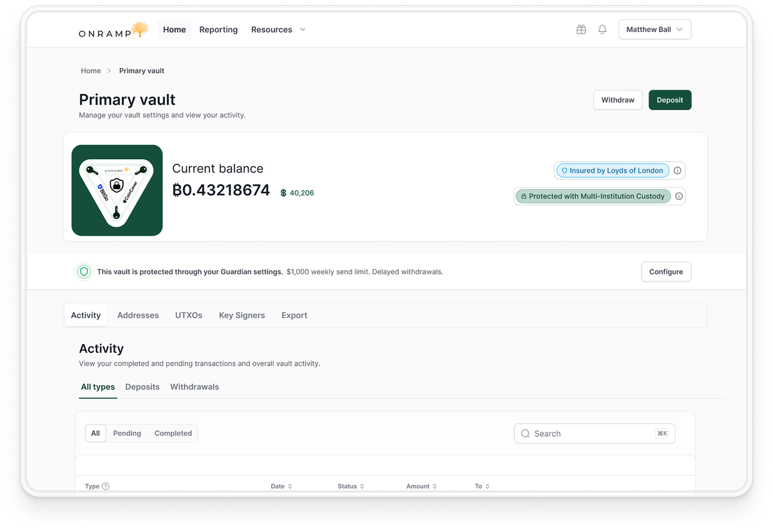Open the notifications bell
The height and width of the screenshot is (532, 773).
(602, 30)
